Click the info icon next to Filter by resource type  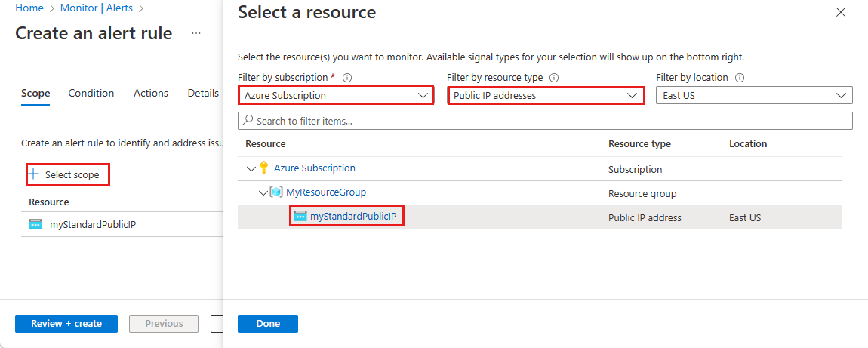click(554, 78)
